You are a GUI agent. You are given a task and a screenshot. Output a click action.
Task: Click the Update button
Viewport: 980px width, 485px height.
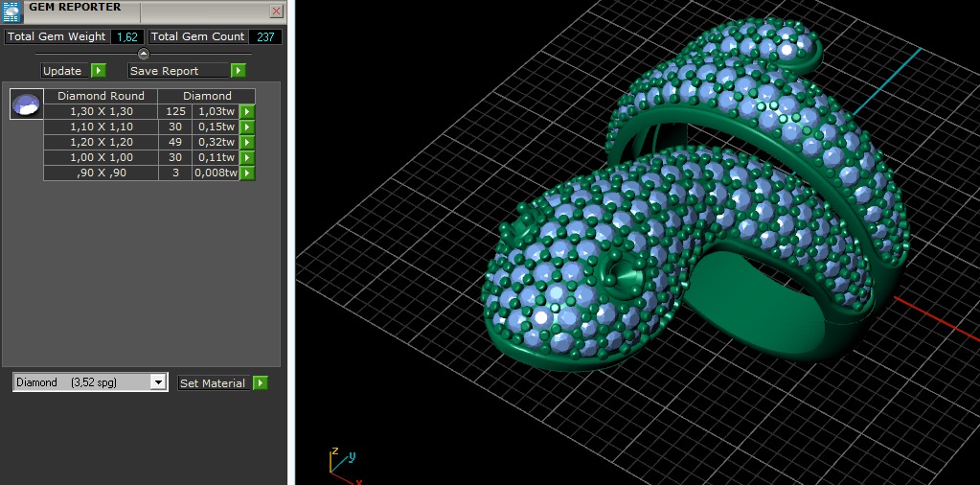pos(66,71)
